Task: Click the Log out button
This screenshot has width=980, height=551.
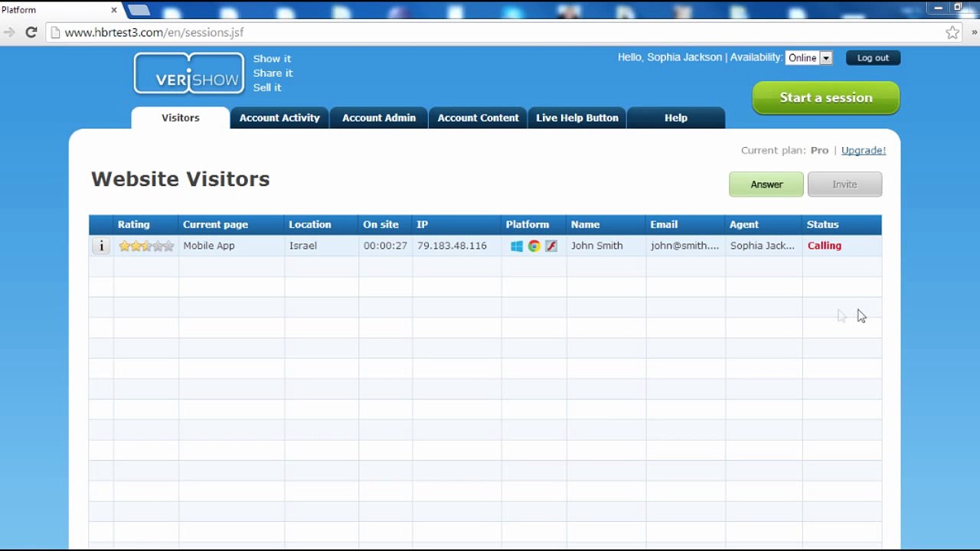Action: point(873,58)
